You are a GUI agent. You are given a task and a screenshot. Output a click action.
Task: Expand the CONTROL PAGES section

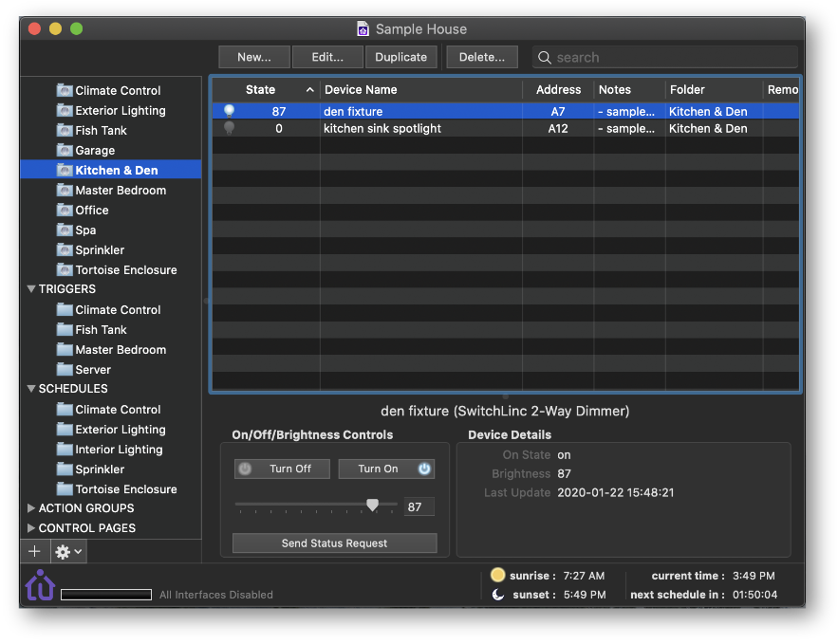pyautogui.click(x=31, y=528)
